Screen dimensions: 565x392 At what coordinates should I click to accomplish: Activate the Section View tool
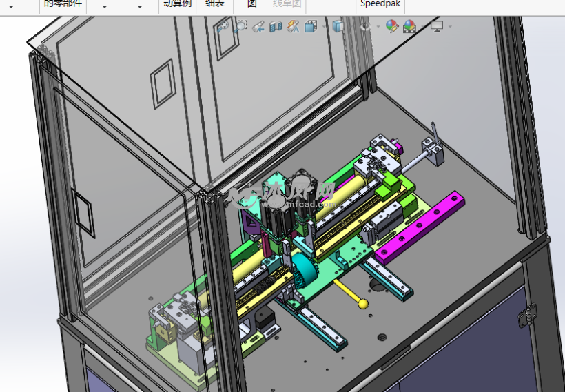(x=276, y=27)
